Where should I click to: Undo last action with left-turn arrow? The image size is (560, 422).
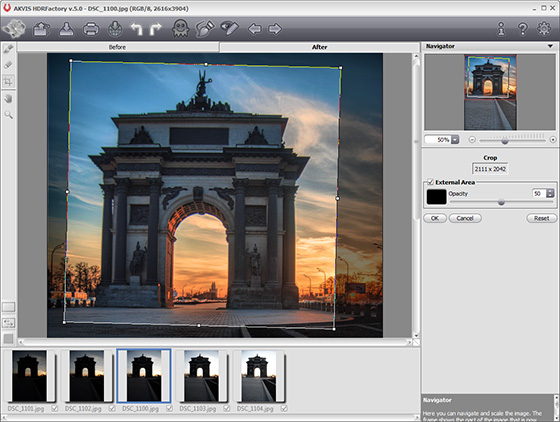click(x=136, y=29)
